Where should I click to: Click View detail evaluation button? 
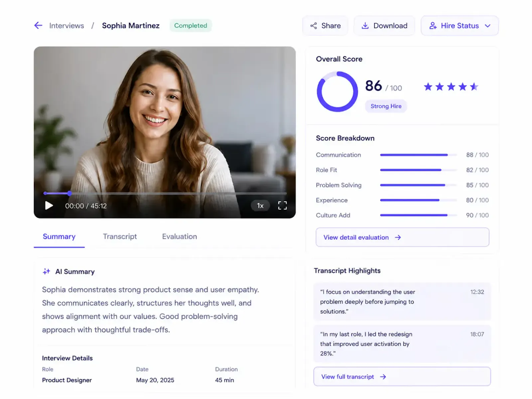[x=402, y=237]
